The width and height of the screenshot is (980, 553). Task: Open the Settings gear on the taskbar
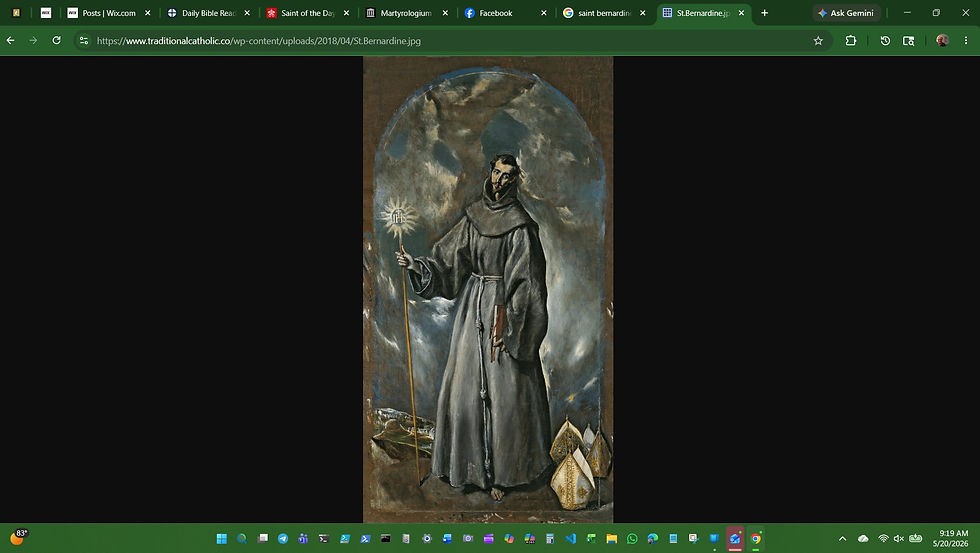click(x=427, y=539)
